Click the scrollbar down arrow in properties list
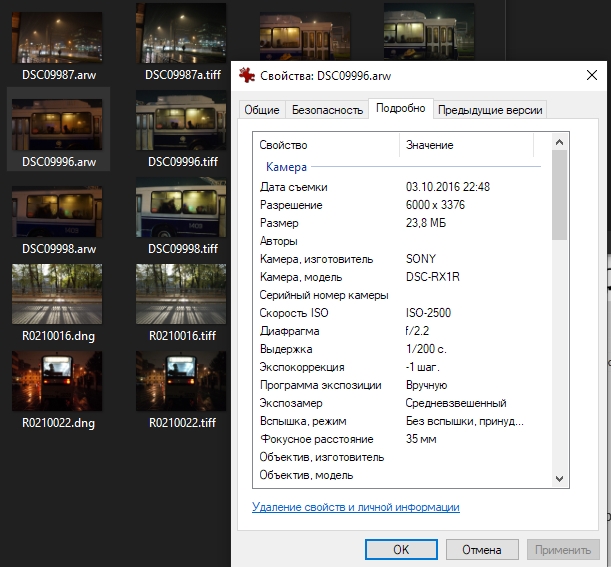Image resolution: width=611 pixels, height=567 pixels. 559,479
